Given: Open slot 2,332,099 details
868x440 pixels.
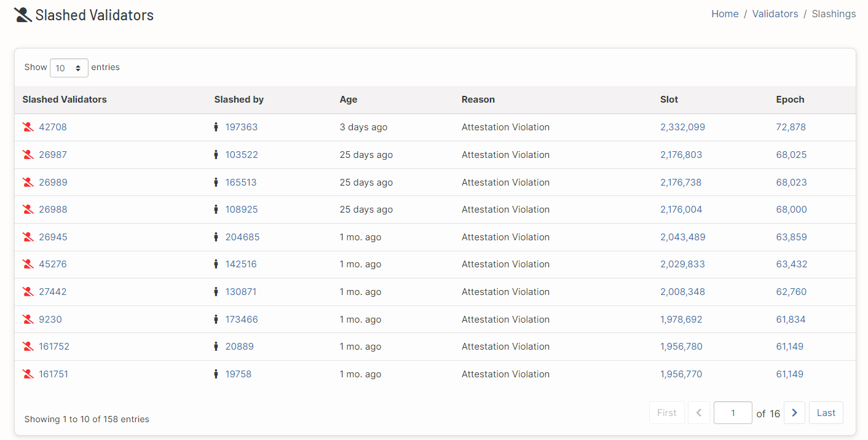Looking at the screenshot, I should [x=682, y=127].
